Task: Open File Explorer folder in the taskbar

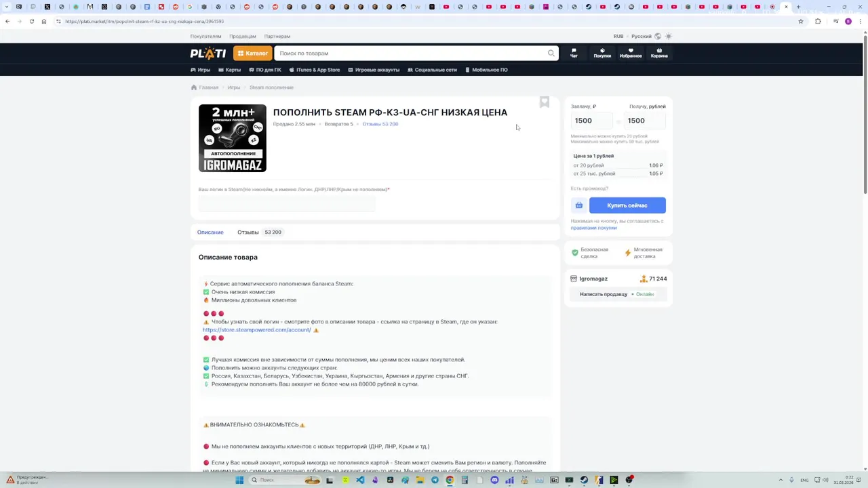Action: (420, 480)
